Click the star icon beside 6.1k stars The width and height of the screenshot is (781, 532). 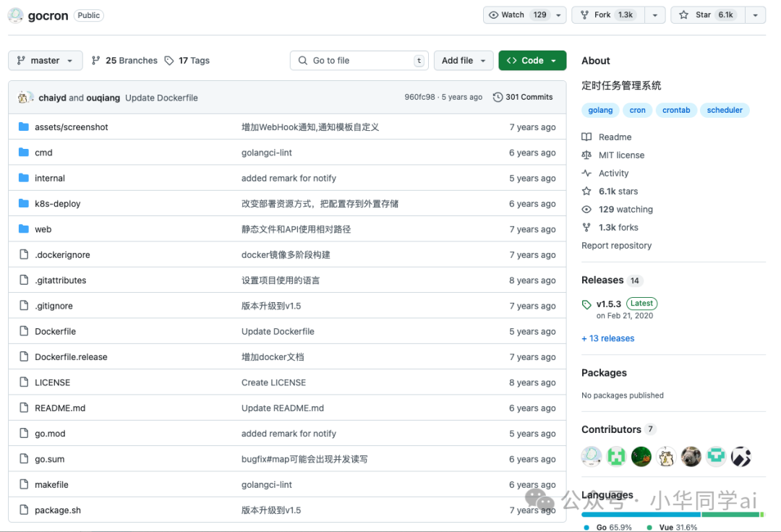pos(586,191)
